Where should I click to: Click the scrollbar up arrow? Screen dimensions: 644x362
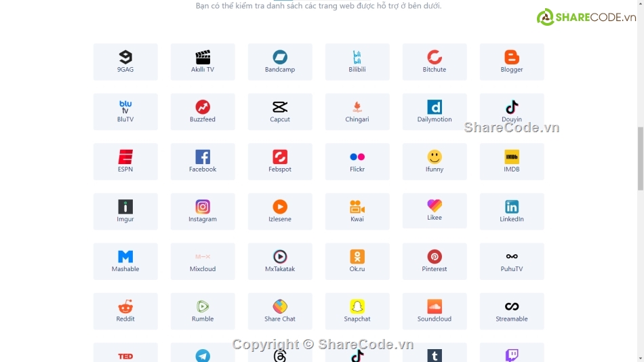coord(641,3)
